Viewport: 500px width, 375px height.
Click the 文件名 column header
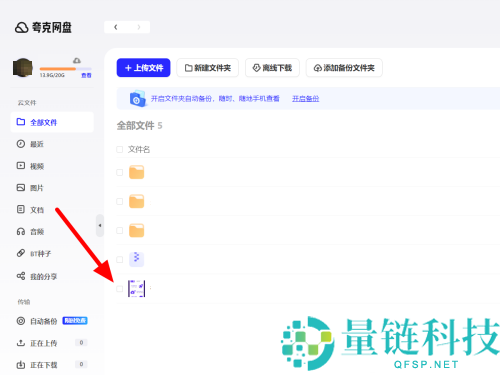[139, 149]
